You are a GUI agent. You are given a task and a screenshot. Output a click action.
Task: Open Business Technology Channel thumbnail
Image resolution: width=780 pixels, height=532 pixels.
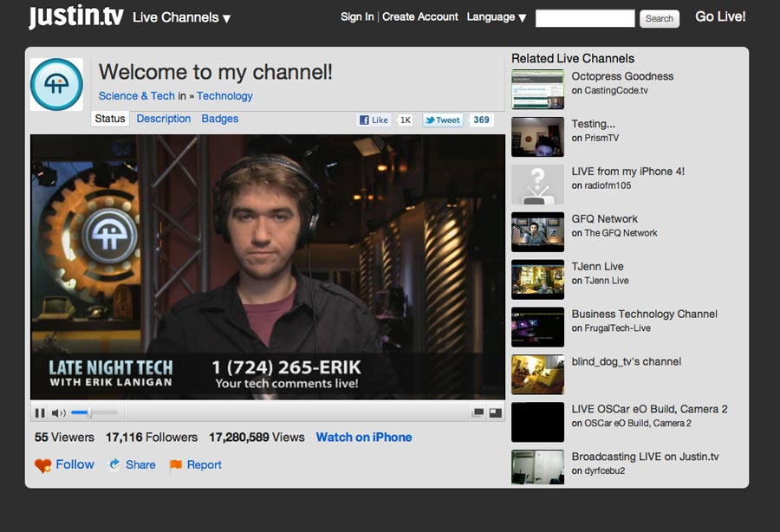pyautogui.click(x=537, y=328)
